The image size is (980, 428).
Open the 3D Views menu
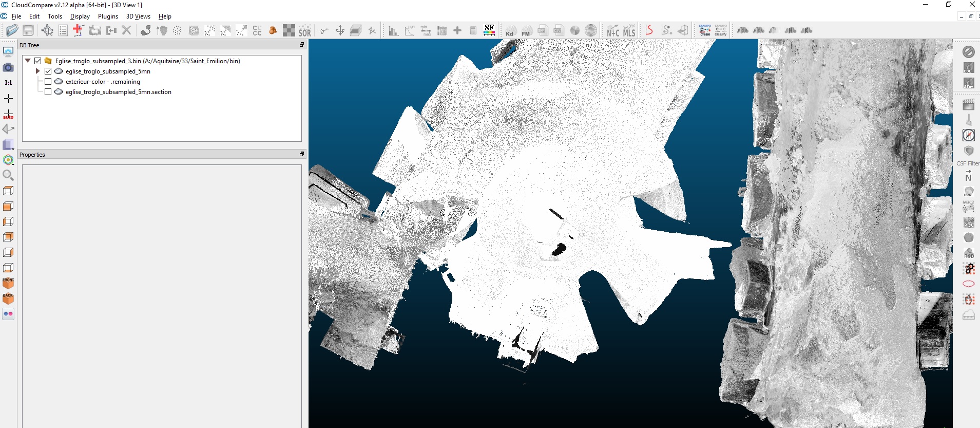(x=138, y=16)
